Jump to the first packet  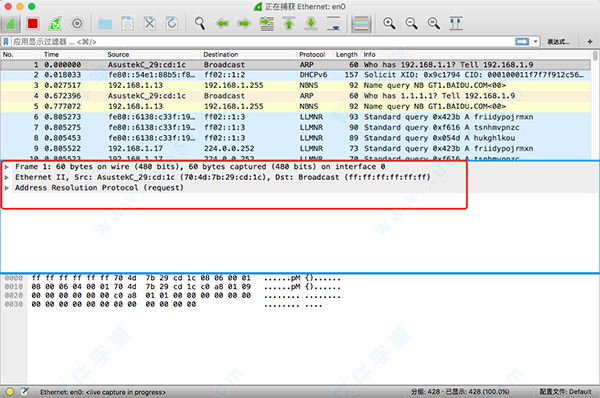coord(289,24)
